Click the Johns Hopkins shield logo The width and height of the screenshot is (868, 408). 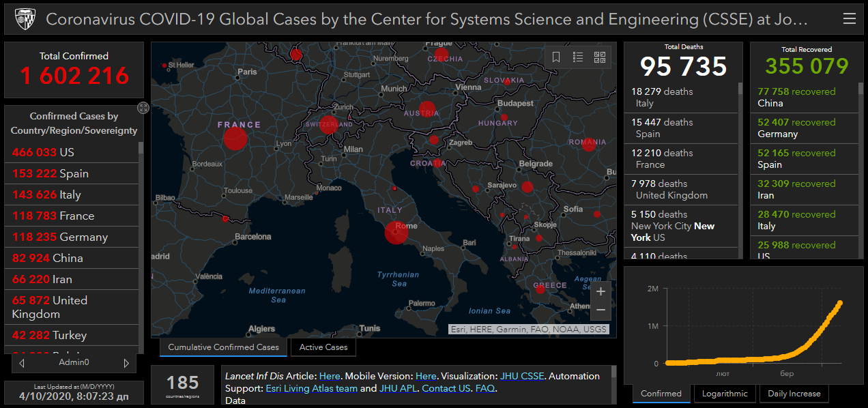coord(25,19)
